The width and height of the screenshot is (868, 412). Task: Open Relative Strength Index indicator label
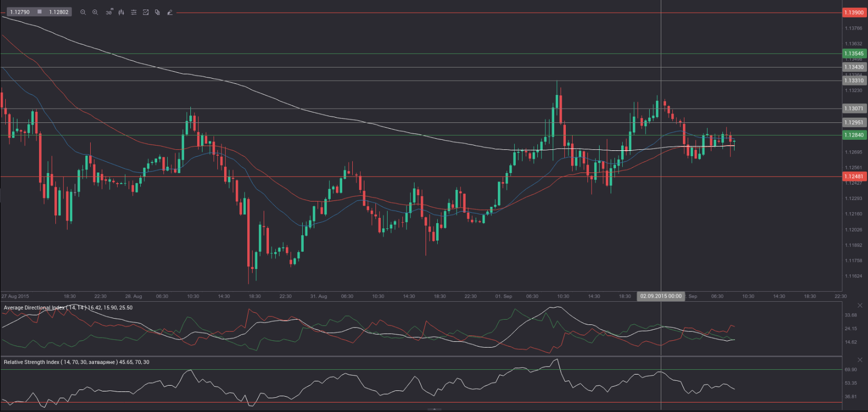76,362
